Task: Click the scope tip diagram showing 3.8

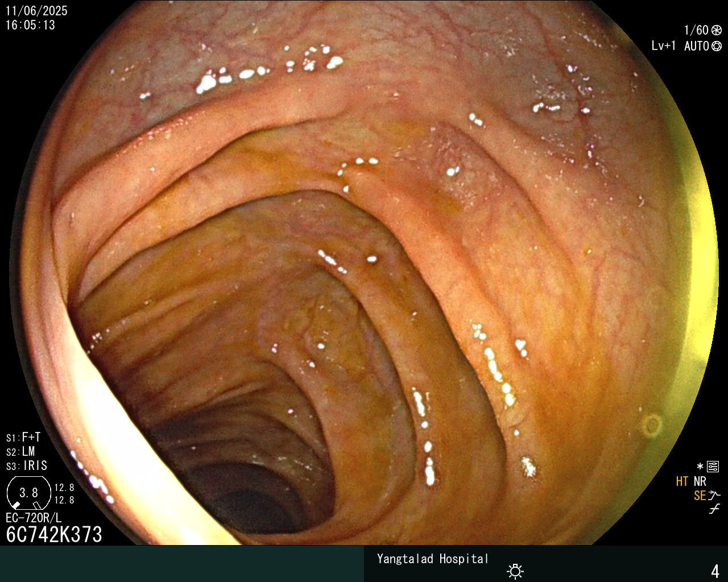Action: coord(28,493)
